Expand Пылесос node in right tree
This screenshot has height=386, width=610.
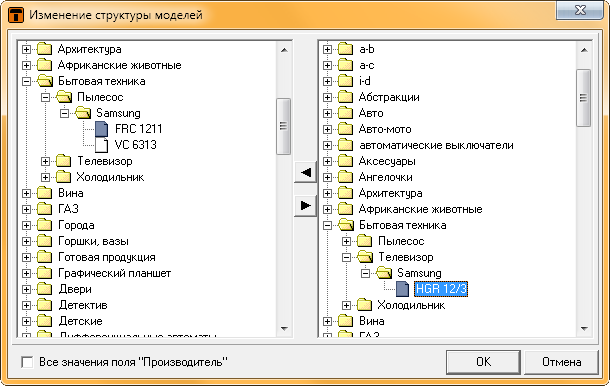coord(346,241)
